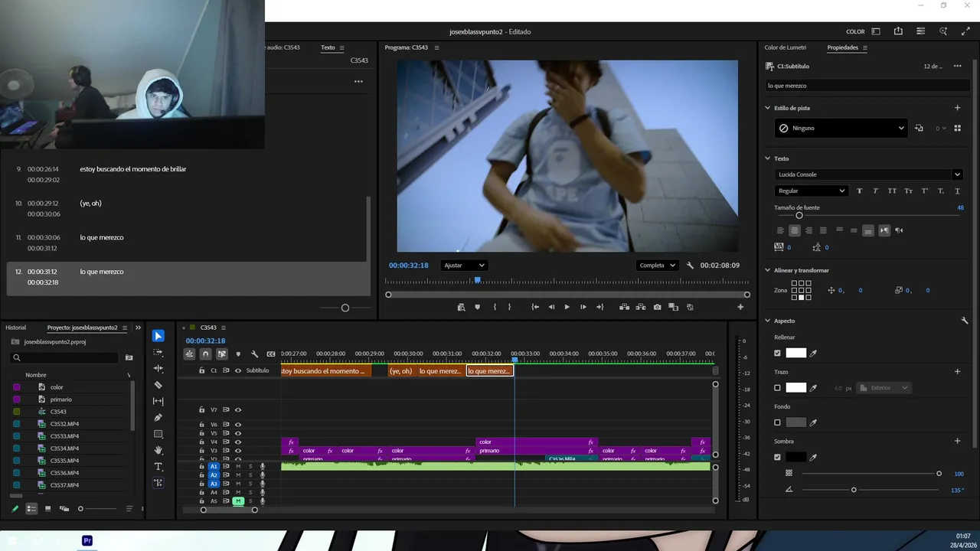Toggle visibility eye of track V7

click(x=237, y=409)
